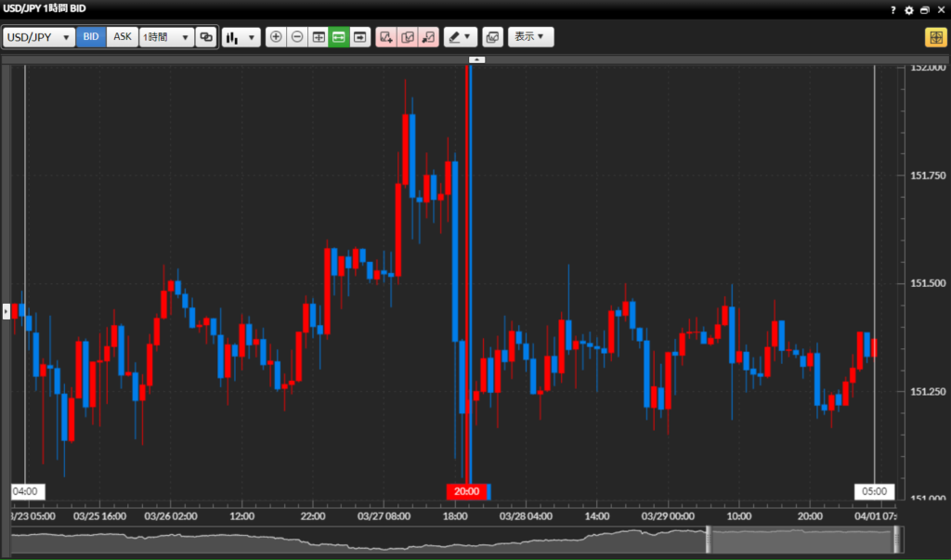
Task: Open the USD/JPY currency pair dropdown
Action: [x=40, y=37]
